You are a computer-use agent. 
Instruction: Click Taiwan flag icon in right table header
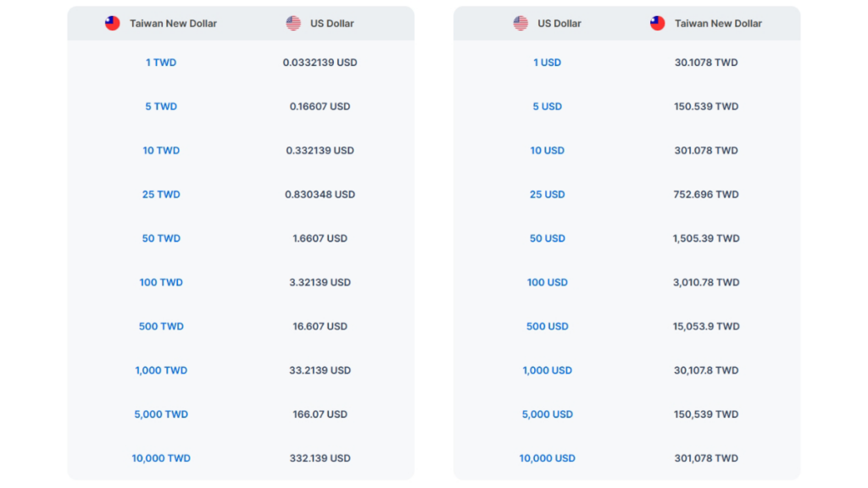[x=658, y=24]
